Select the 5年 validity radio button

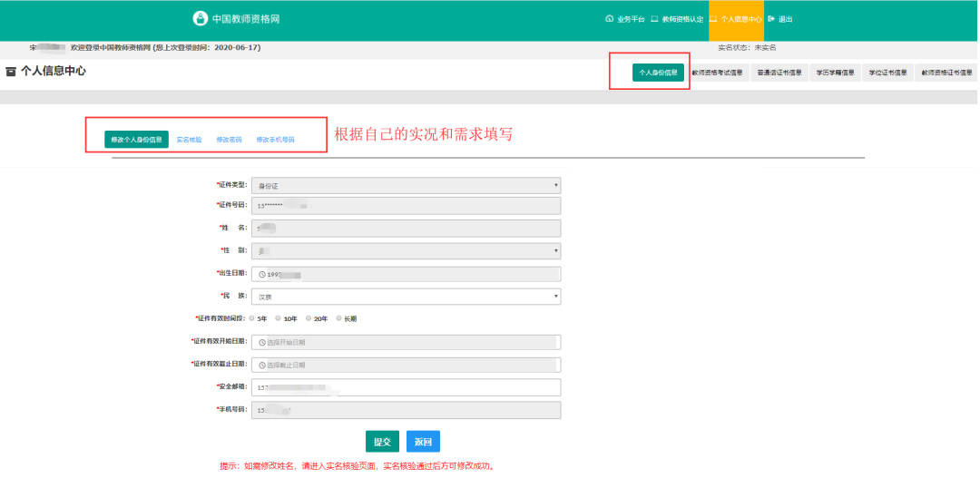point(252,318)
